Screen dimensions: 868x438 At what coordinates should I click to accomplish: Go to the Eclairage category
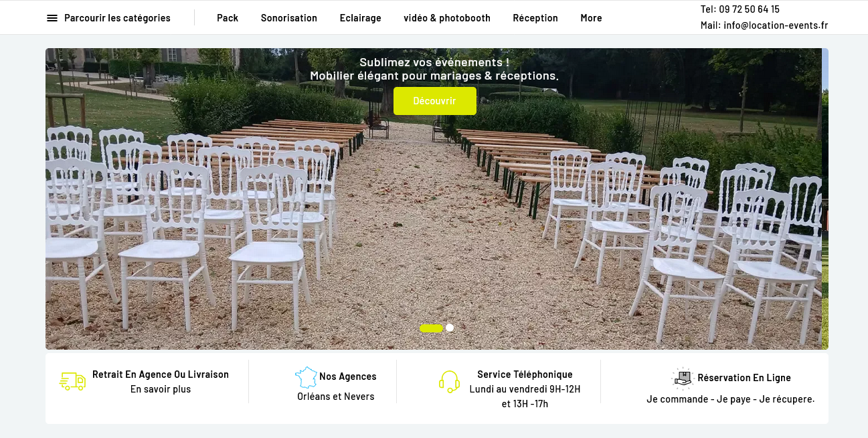pyautogui.click(x=360, y=18)
